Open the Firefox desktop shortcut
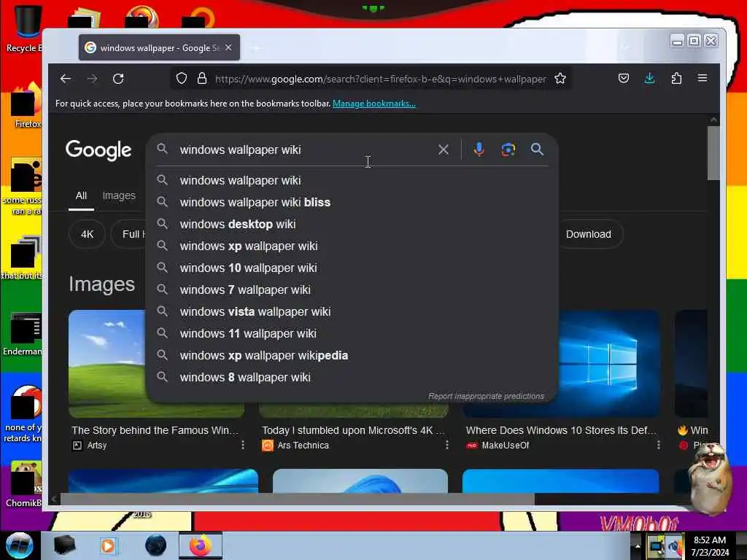 pyautogui.click(x=26, y=106)
